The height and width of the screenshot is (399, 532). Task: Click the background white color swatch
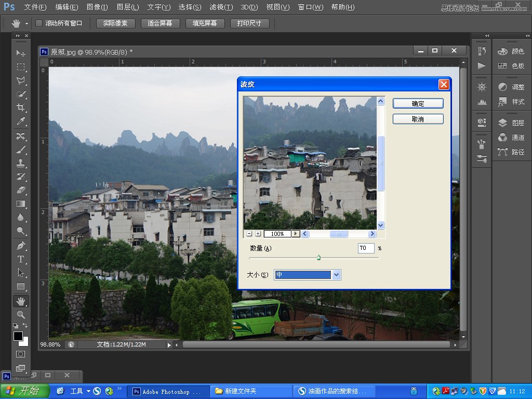[x=25, y=343]
